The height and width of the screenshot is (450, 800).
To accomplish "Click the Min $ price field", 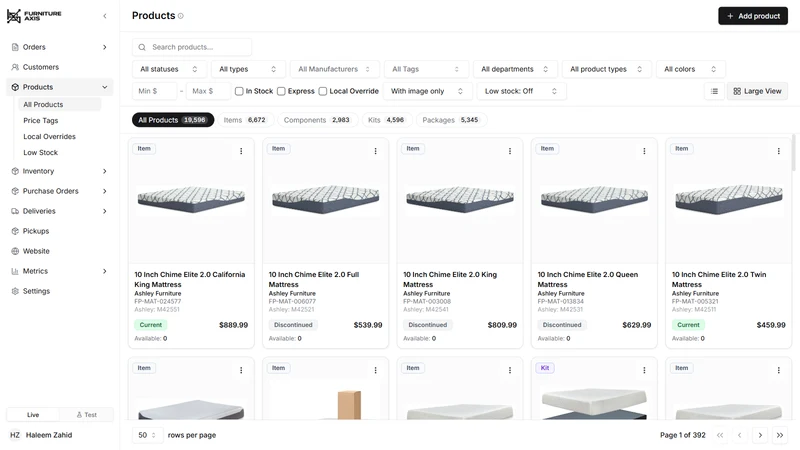I will coord(155,91).
